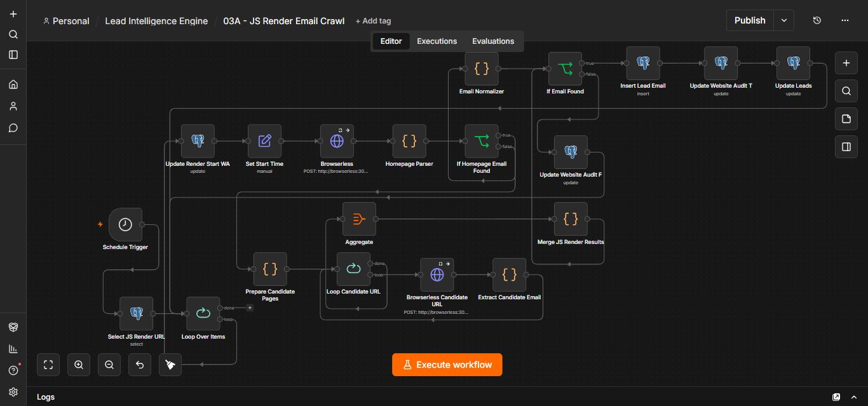868x406 pixels.
Task: Tidy up workflow with broom icon
Action: (x=170, y=365)
